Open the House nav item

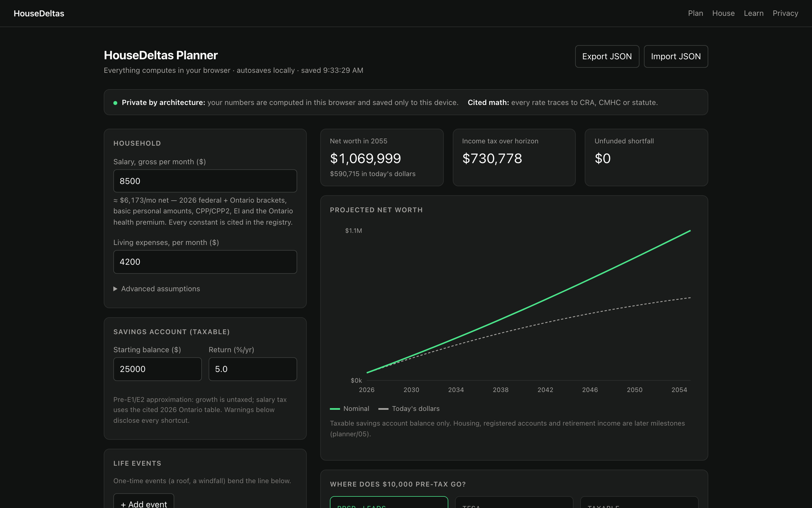pyautogui.click(x=723, y=14)
